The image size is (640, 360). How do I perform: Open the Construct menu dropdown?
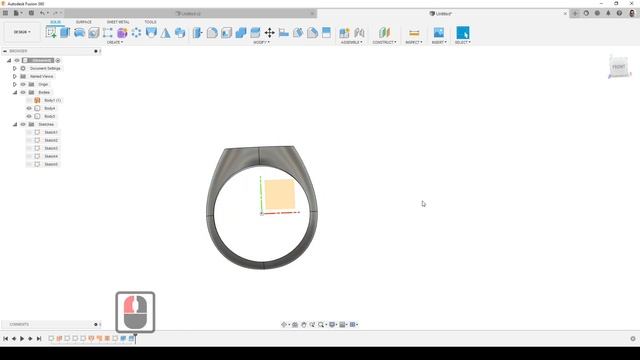coord(384,42)
